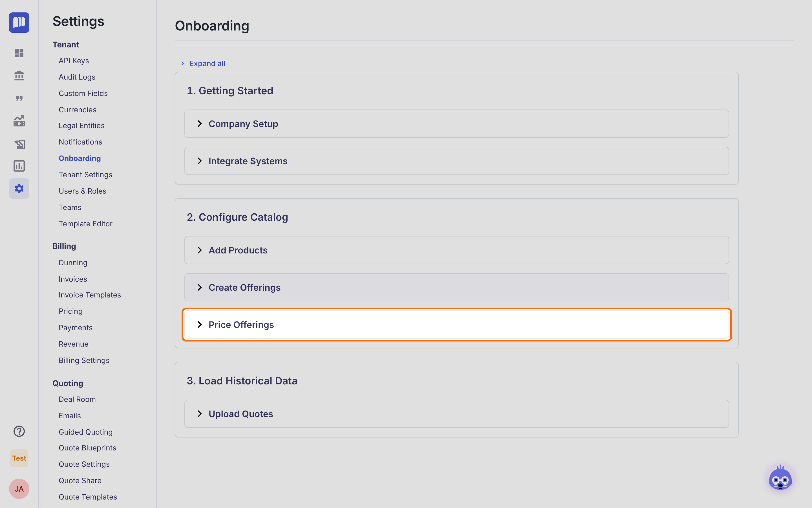Open Currencies settings page

[78, 110]
